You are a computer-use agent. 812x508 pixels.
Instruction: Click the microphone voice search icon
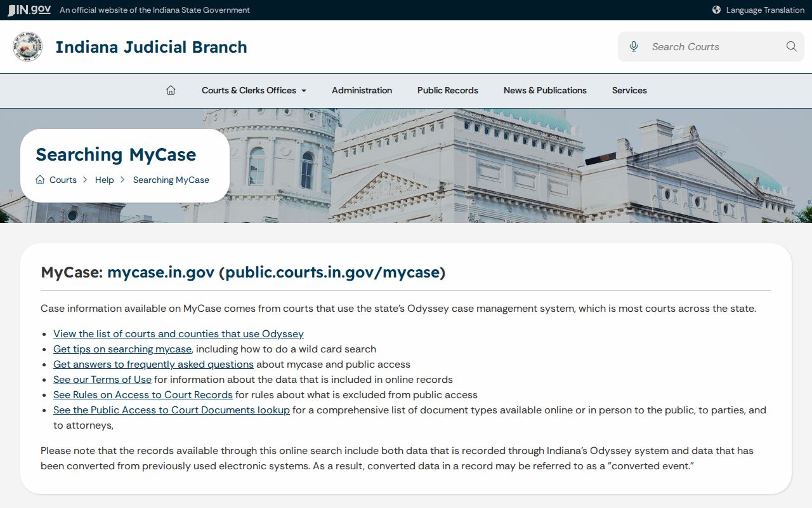coord(633,46)
